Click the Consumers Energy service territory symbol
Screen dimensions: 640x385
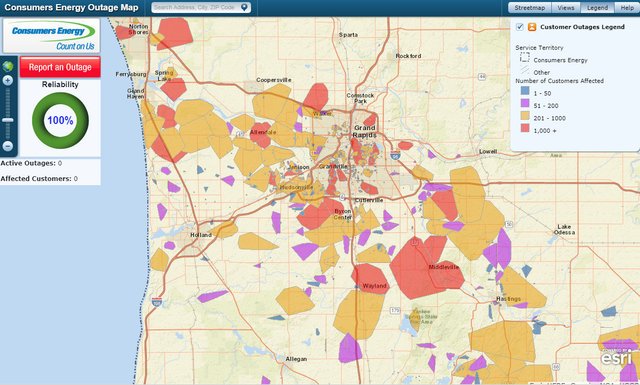(525, 57)
